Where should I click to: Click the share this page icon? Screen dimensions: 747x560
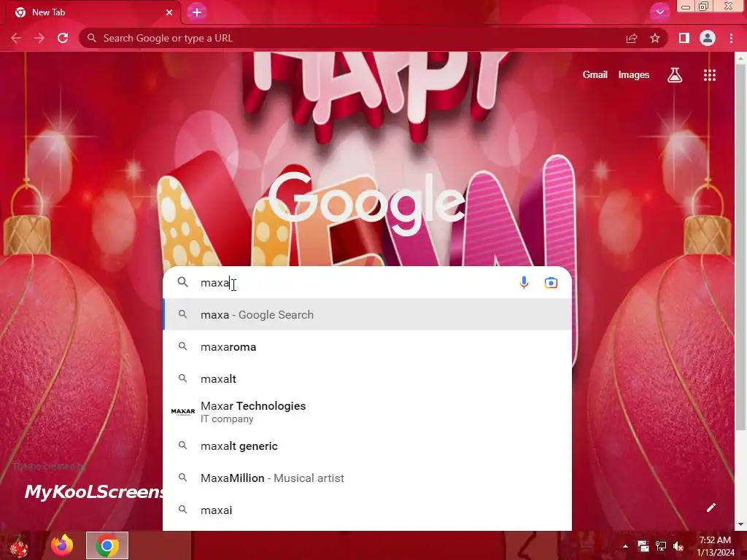tap(632, 38)
